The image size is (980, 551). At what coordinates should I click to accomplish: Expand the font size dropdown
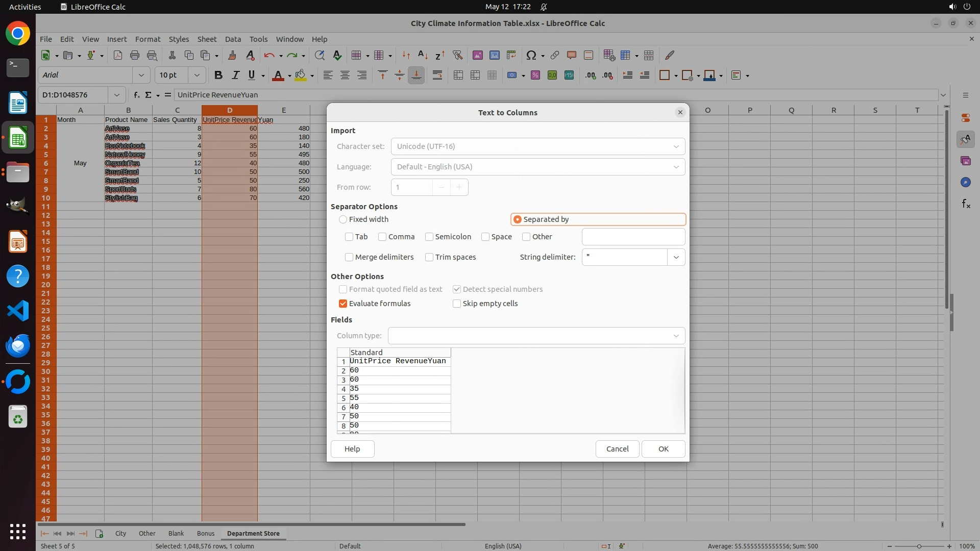(x=197, y=76)
